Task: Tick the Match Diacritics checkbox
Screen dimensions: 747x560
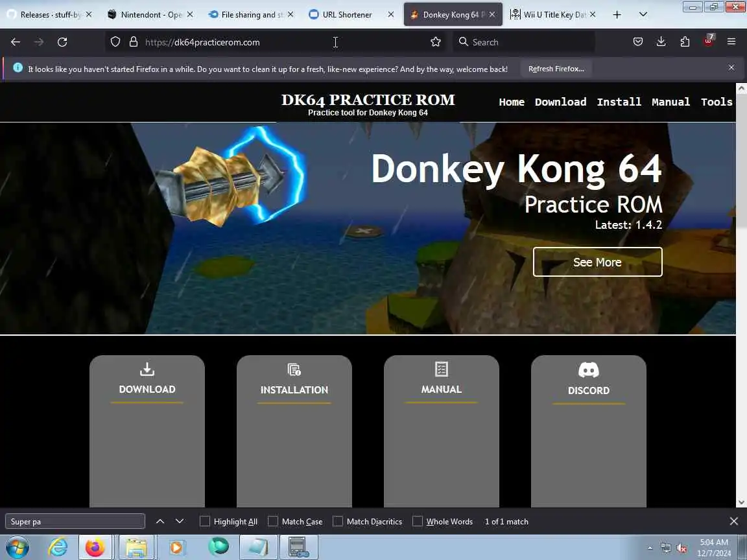Action: coord(338,521)
